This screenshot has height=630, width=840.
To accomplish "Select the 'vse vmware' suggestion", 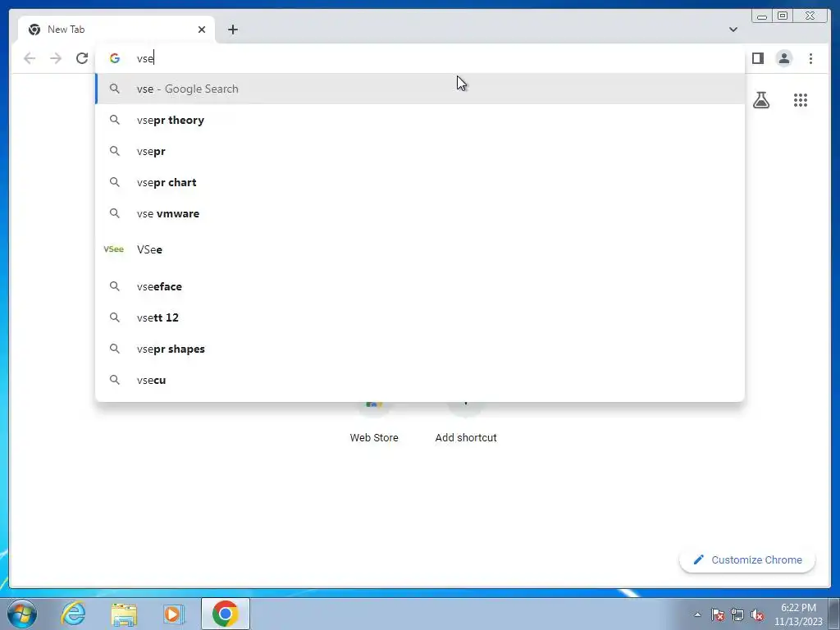I will 420,213.
